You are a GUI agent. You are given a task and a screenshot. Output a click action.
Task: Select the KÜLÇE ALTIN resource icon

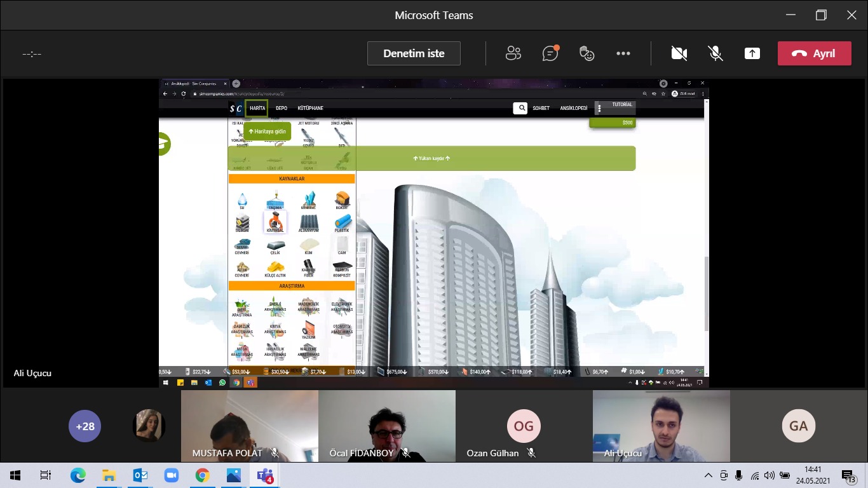(275, 269)
